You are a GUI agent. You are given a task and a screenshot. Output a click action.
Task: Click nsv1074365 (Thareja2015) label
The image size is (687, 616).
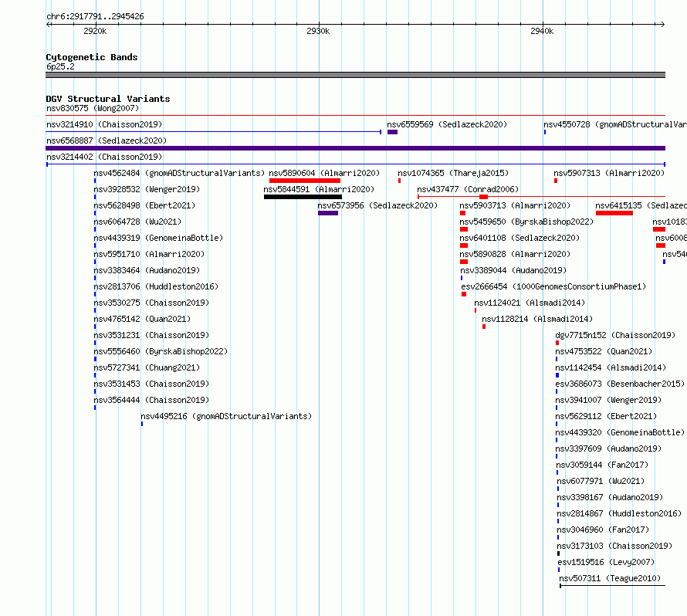[x=453, y=173]
